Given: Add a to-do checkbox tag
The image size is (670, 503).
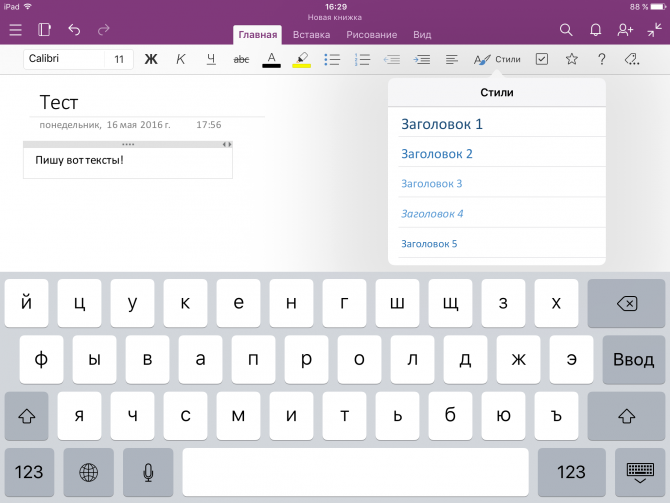Looking at the screenshot, I should 542,59.
